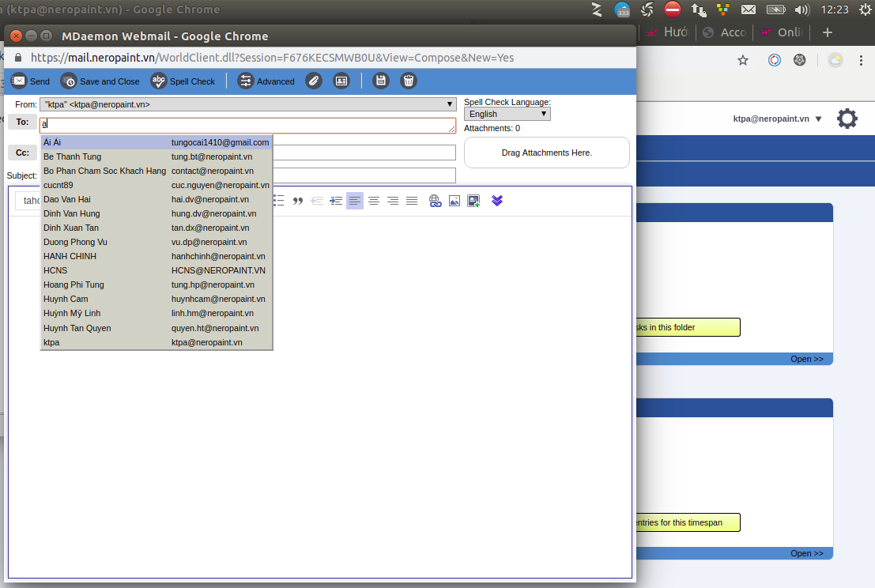Toggle center text alignment
This screenshot has height=588, width=875.
tap(374, 201)
